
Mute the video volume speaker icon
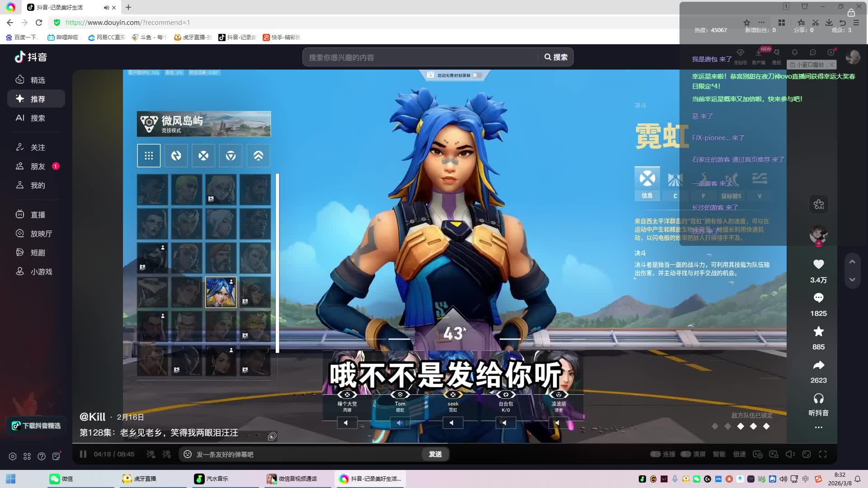(x=790, y=454)
